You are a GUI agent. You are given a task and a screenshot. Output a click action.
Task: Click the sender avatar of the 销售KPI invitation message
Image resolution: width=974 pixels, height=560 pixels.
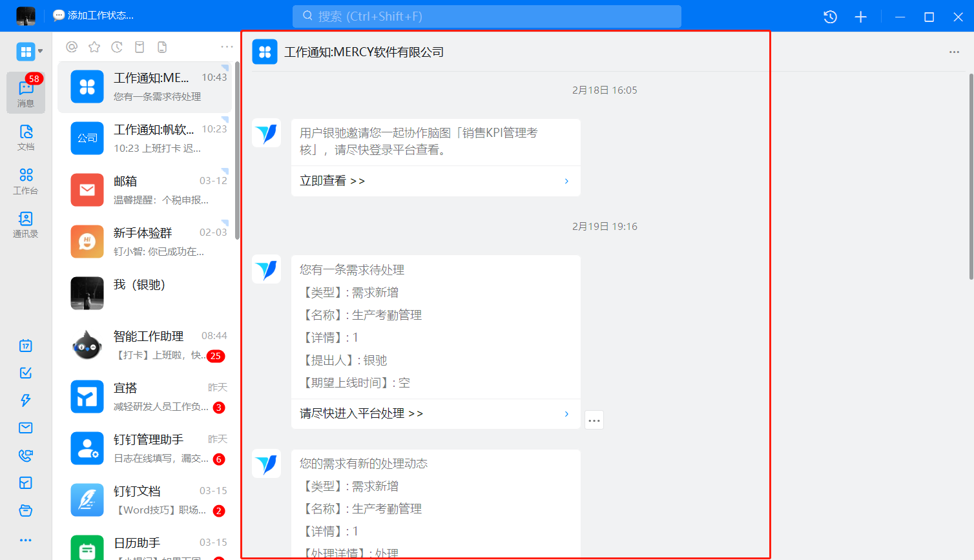266,133
